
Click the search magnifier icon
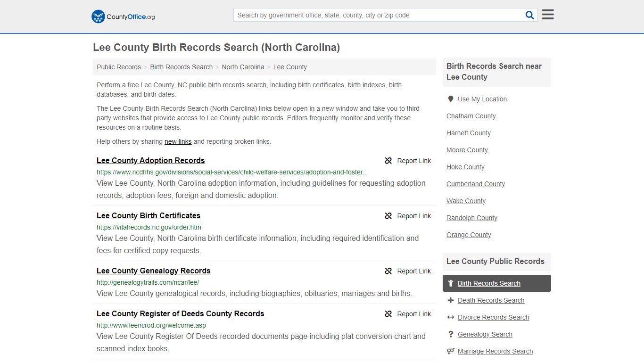coord(530,15)
